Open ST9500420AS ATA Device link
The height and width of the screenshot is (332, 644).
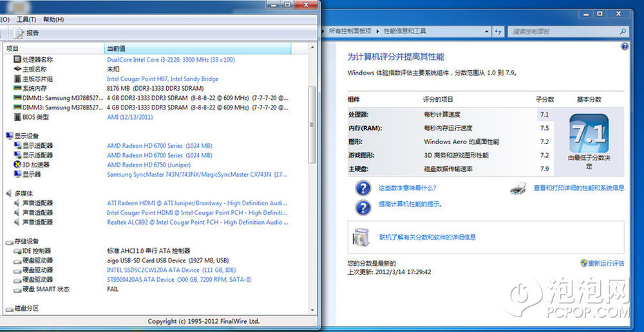179,279
